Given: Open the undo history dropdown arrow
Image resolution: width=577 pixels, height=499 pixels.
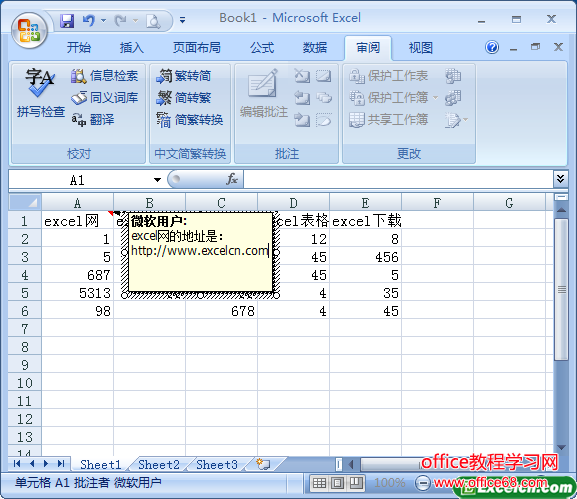Looking at the screenshot, I should (x=103, y=21).
